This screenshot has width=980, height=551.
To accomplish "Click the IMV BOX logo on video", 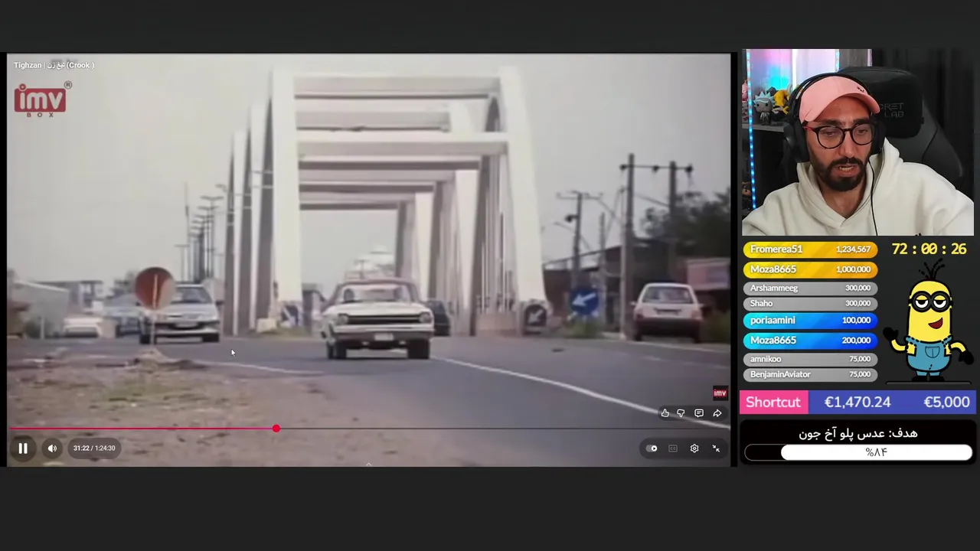I will pos(43,99).
